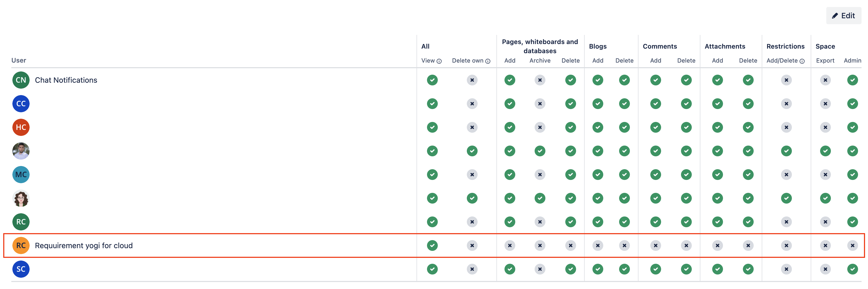
Task: Toggle Space Admin for Chat Notifications
Action: 853,80
